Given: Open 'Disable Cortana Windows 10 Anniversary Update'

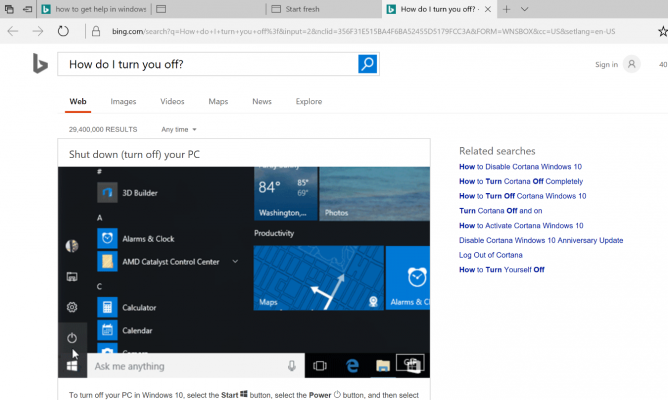Looking at the screenshot, I should click(541, 240).
